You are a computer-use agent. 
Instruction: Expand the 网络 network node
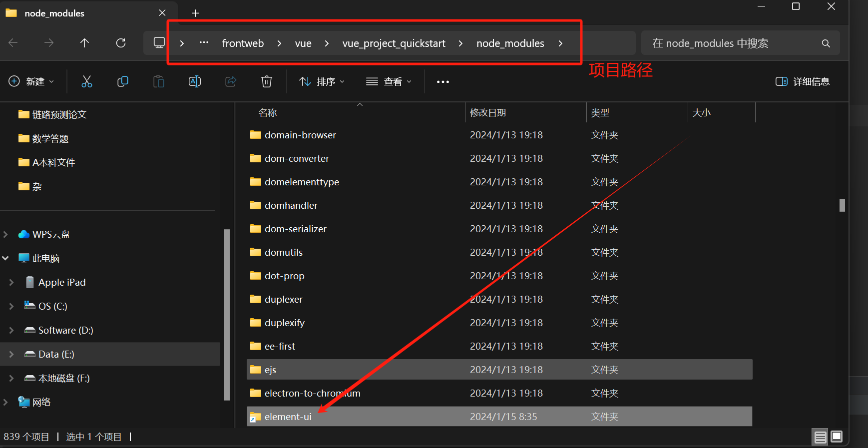[6, 402]
